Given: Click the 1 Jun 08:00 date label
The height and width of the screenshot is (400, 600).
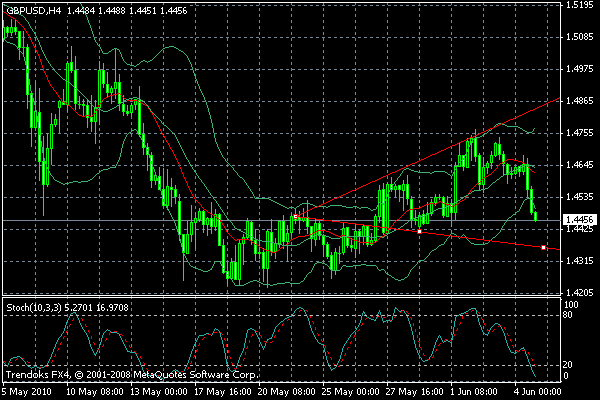Looking at the screenshot, I should pyautogui.click(x=474, y=392).
